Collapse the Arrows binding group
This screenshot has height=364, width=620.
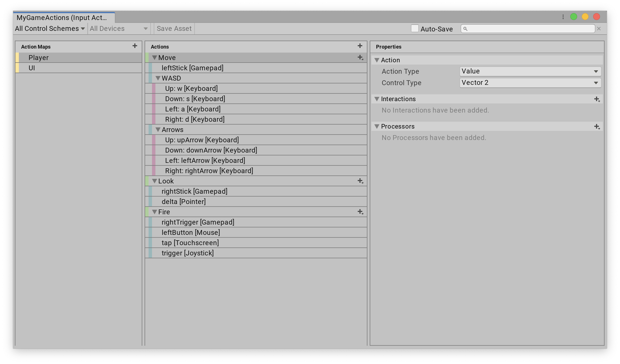pyautogui.click(x=157, y=129)
